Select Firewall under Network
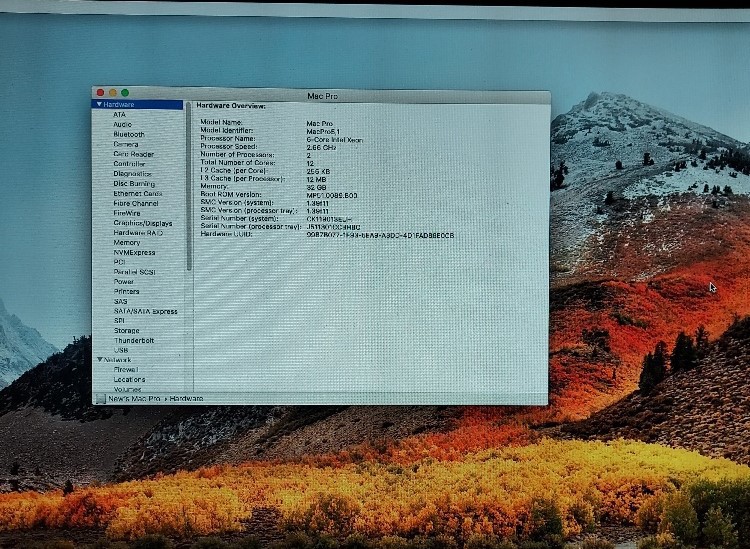This screenshot has width=750, height=549. tap(126, 369)
